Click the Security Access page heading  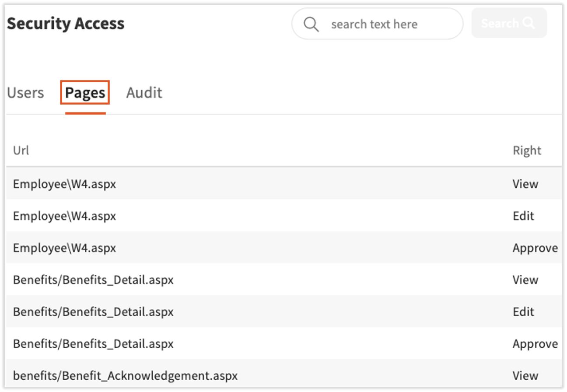[x=66, y=24]
